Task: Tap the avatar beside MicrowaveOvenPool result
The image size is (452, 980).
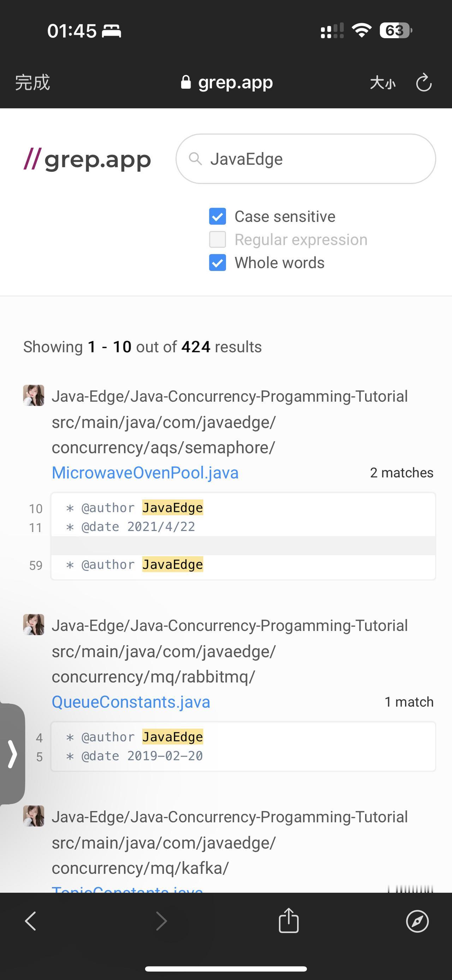Action: [x=34, y=396]
